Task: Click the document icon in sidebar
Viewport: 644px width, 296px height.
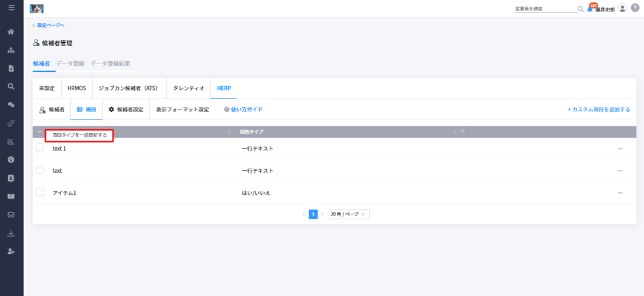Action: pos(11,69)
